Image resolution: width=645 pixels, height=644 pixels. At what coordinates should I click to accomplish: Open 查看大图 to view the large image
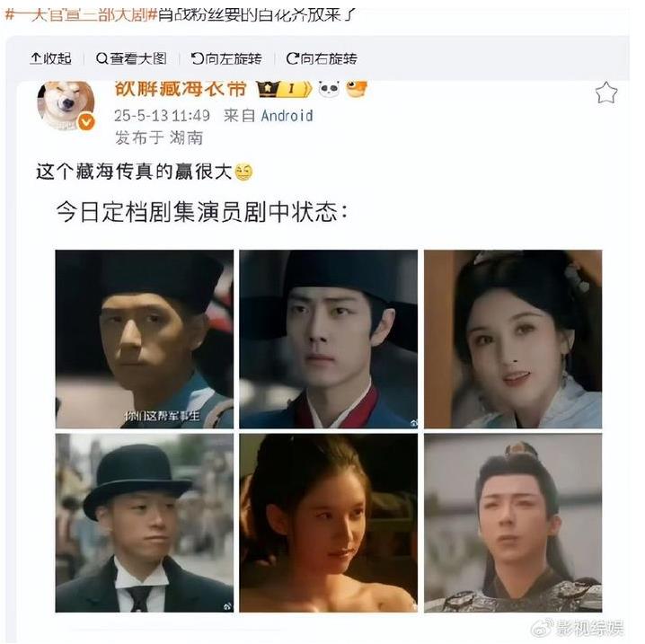tap(131, 58)
